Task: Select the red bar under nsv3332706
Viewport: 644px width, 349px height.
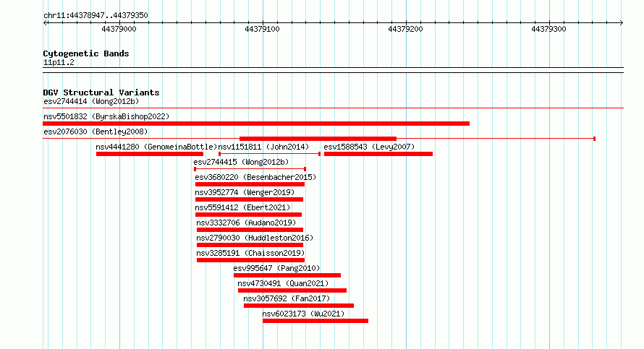Action: point(250,230)
